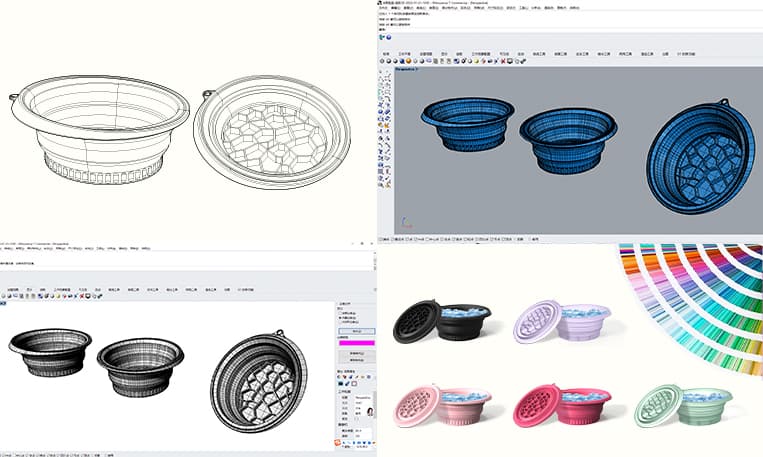Click the black bowl product render

442,321
